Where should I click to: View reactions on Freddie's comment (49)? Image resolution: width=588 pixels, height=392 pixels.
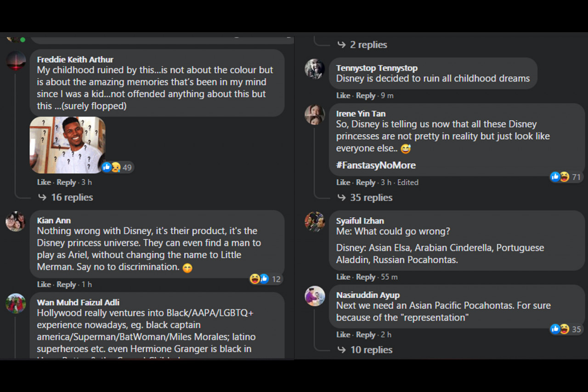(x=117, y=168)
